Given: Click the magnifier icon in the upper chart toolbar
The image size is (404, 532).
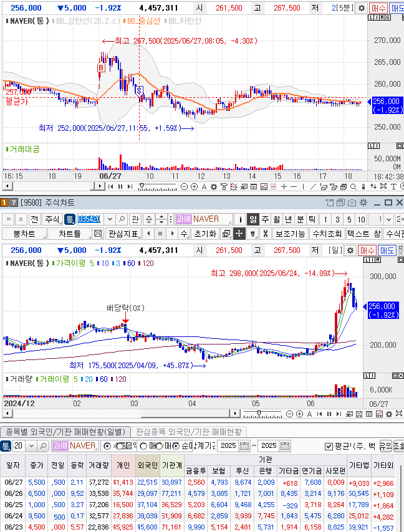Looking at the screenshot, I should (x=353, y=187).
